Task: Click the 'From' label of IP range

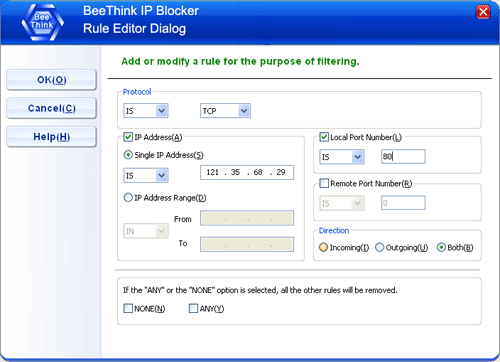Action: pos(183,219)
